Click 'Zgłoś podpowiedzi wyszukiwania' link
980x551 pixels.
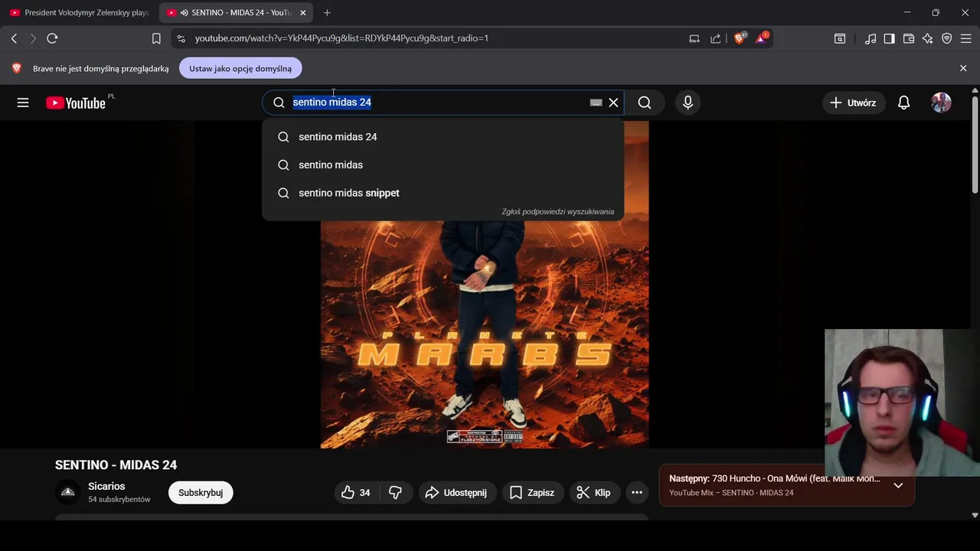(x=557, y=211)
